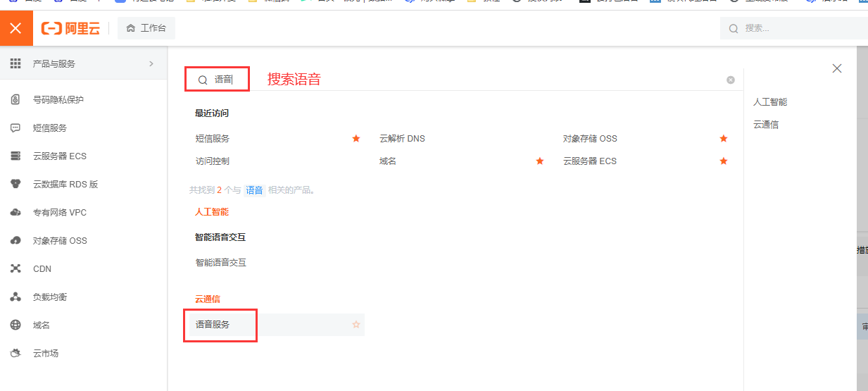
Task: Open the 工作台 workbench tab
Action: (x=146, y=28)
